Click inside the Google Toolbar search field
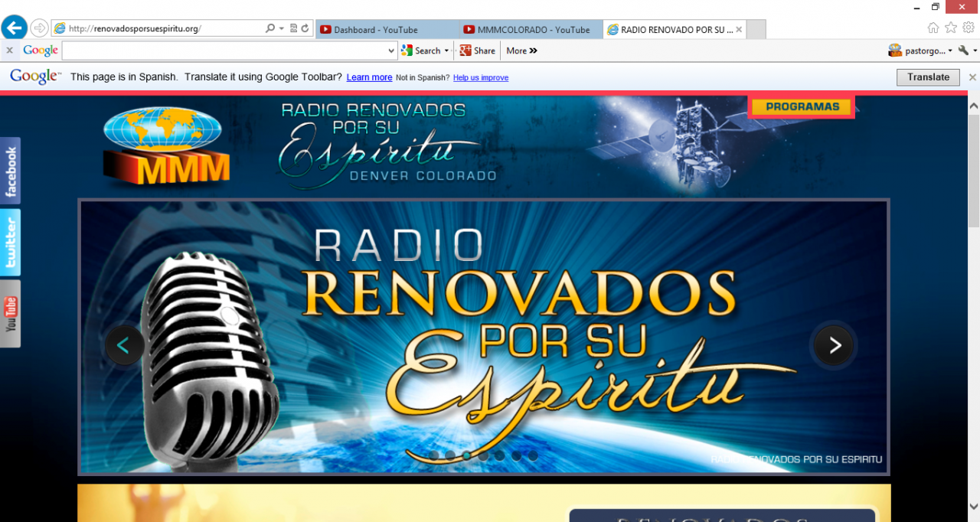The image size is (980, 522). 224,51
